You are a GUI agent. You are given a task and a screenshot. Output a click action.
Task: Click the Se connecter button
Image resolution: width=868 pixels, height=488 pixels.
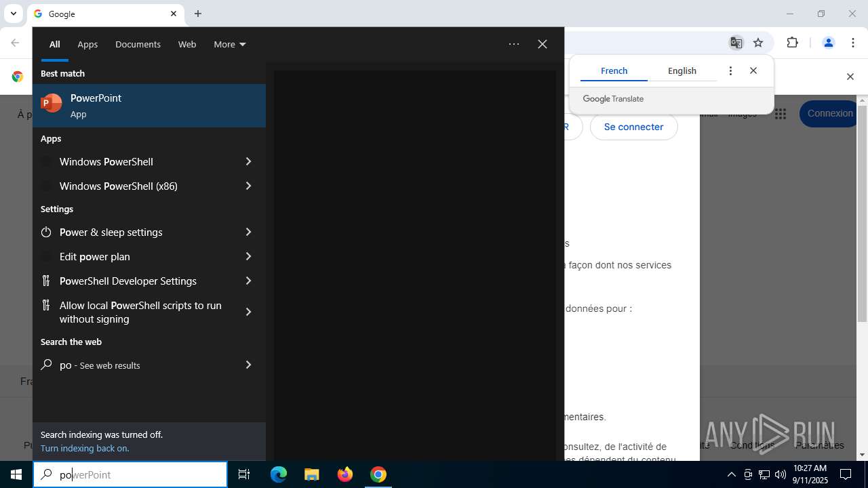tap(633, 127)
